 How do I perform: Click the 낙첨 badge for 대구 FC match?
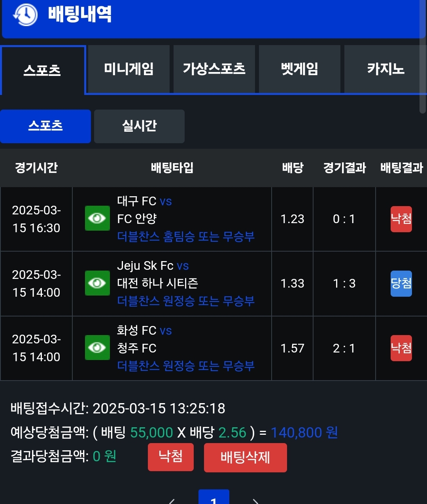coord(401,219)
